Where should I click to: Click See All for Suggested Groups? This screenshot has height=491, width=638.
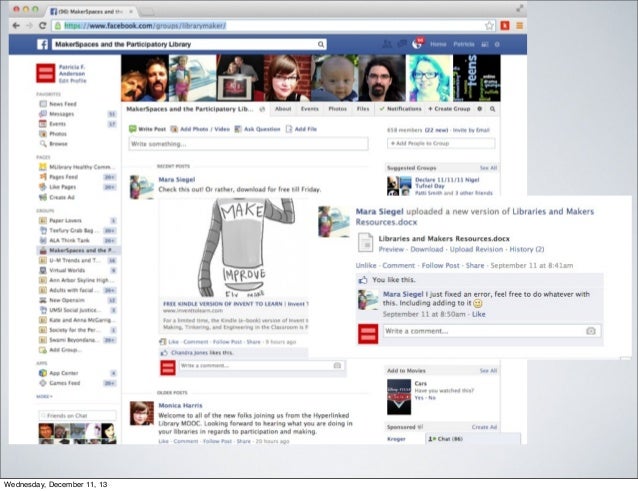(x=488, y=168)
